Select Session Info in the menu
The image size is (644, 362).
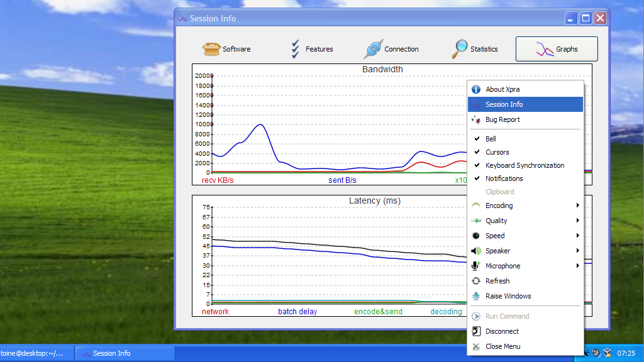click(x=504, y=104)
